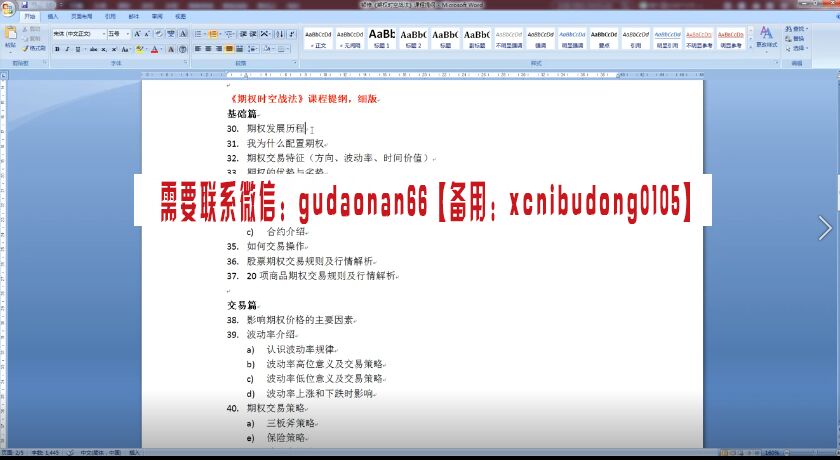
Task: Open the Enclose Characters (circled 字) tool
Action: (x=183, y=49)
